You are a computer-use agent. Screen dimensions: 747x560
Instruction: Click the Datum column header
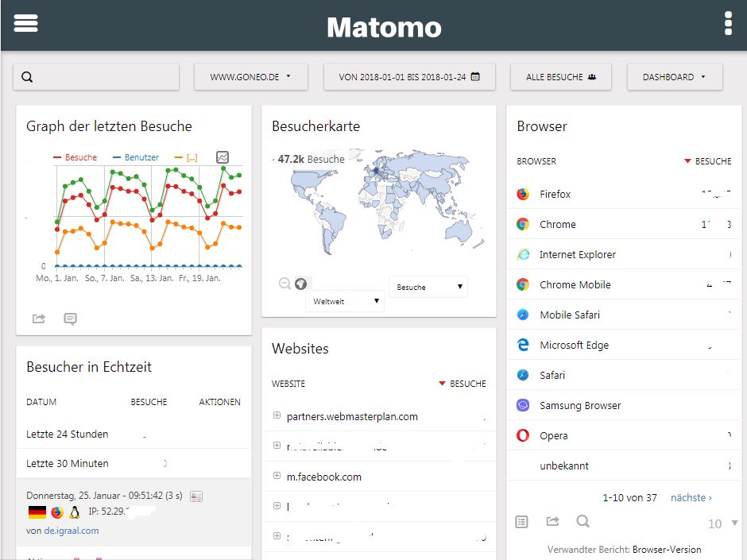41,402
